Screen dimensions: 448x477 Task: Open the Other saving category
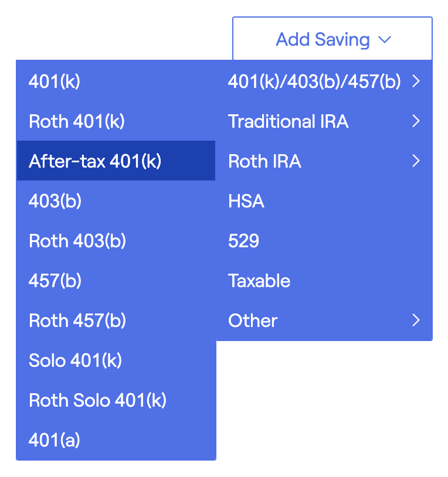[324, 321]
